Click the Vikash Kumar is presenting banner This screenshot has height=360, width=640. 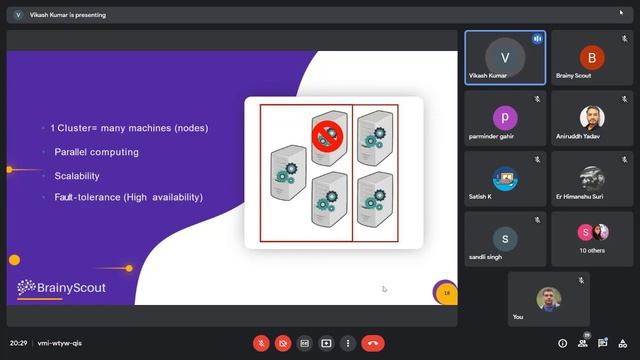tap(320, 15)
